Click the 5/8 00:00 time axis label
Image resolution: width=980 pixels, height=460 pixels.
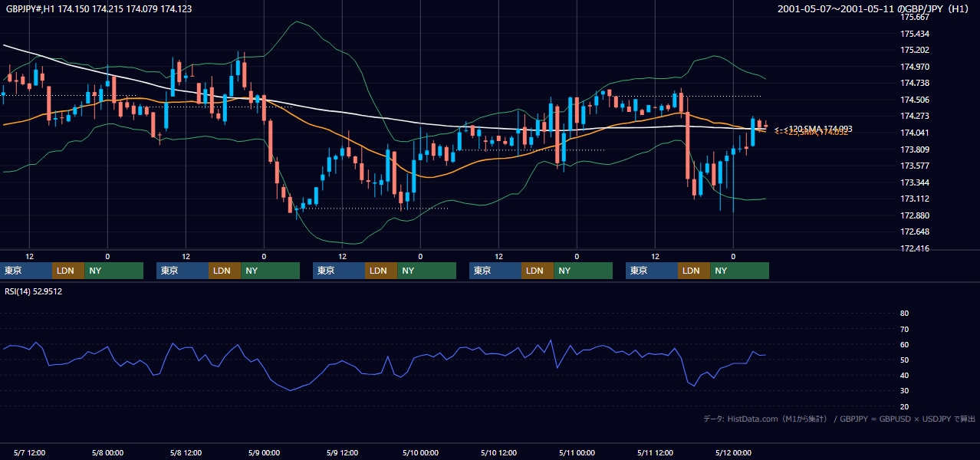point(108,452)
